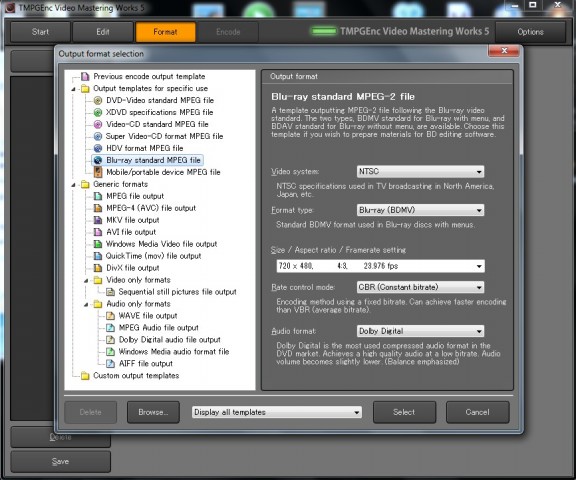Screen dimensions: 576x480
Task: Click the Super Video-CD format disc icon
Action: coord(98,136)
